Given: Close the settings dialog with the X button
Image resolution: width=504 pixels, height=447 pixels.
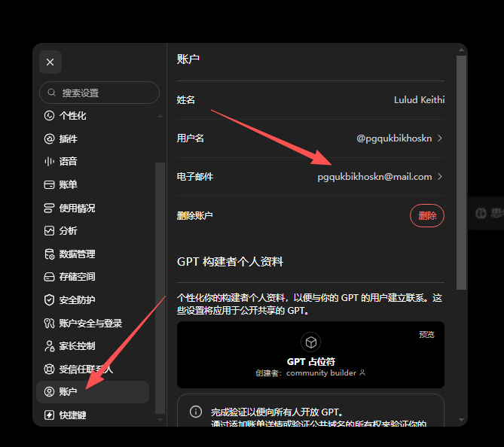Looking at the screenshot, I should (50, 62).
